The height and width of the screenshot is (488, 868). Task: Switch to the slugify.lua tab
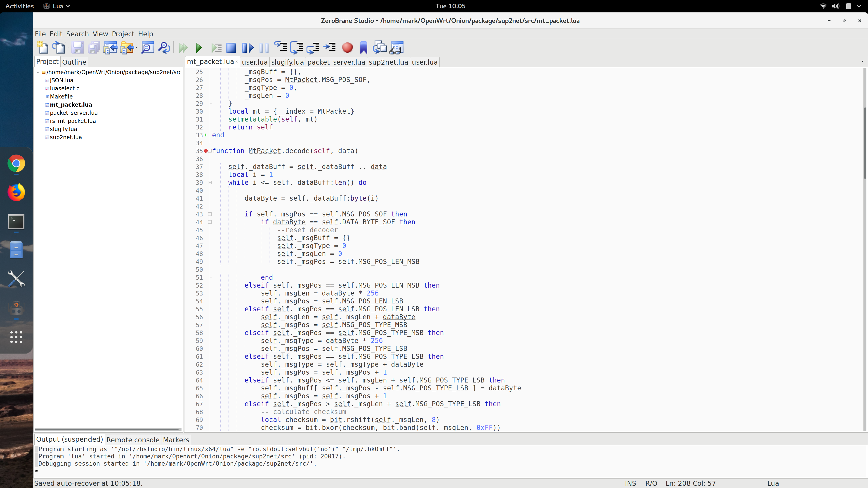pos(287,62)
